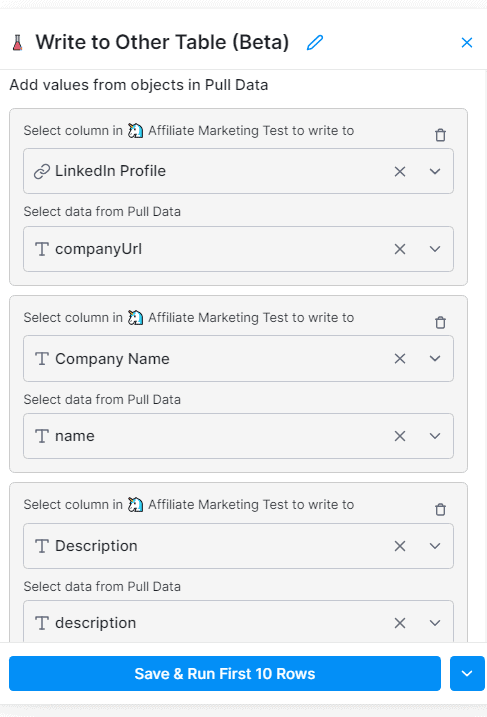The height and width of the screenshot is (717, 487).
Task: Delete the LinkedIn Profile mapping block
Action: coord(440,135)
